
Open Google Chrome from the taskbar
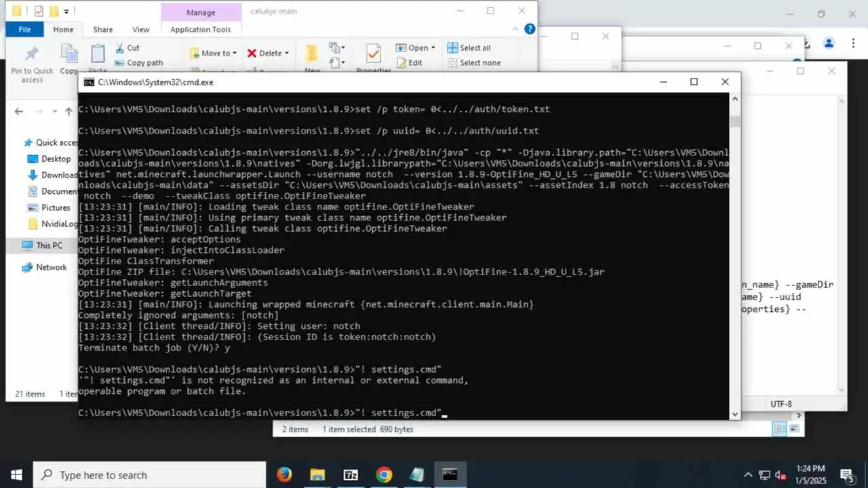point(384,475)
